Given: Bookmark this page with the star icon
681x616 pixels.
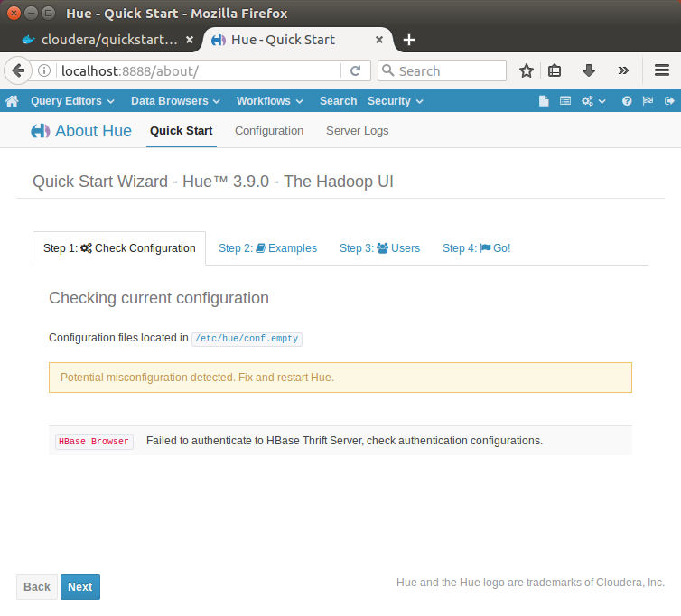Looking at the screenshot, I should point(527,70).
